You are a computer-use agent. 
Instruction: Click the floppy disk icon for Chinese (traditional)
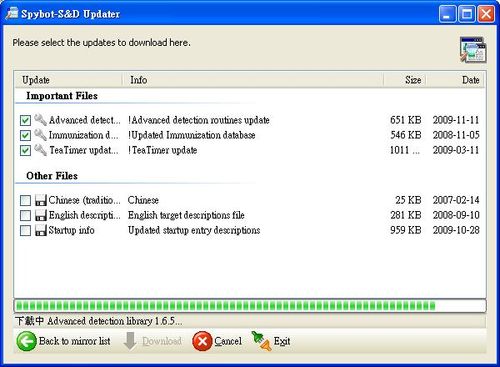tap(41, 200)
